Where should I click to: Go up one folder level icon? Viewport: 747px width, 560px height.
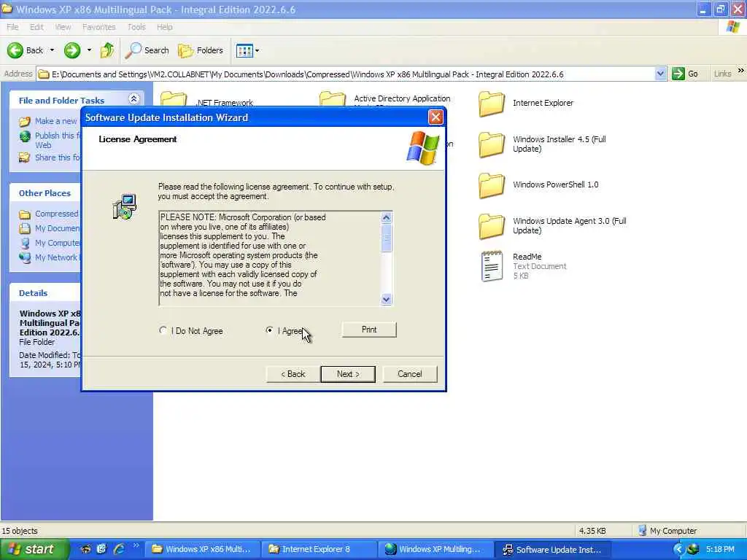107,50
